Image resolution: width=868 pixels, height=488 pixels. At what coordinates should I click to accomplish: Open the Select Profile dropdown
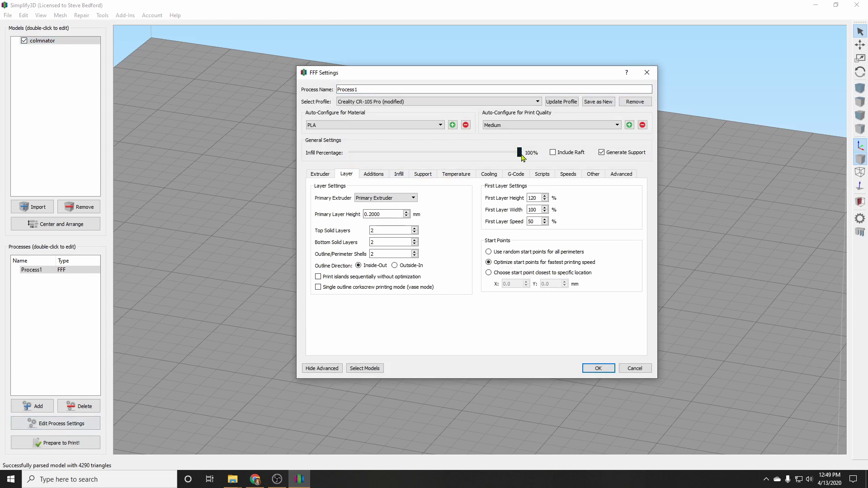[439, 102]
